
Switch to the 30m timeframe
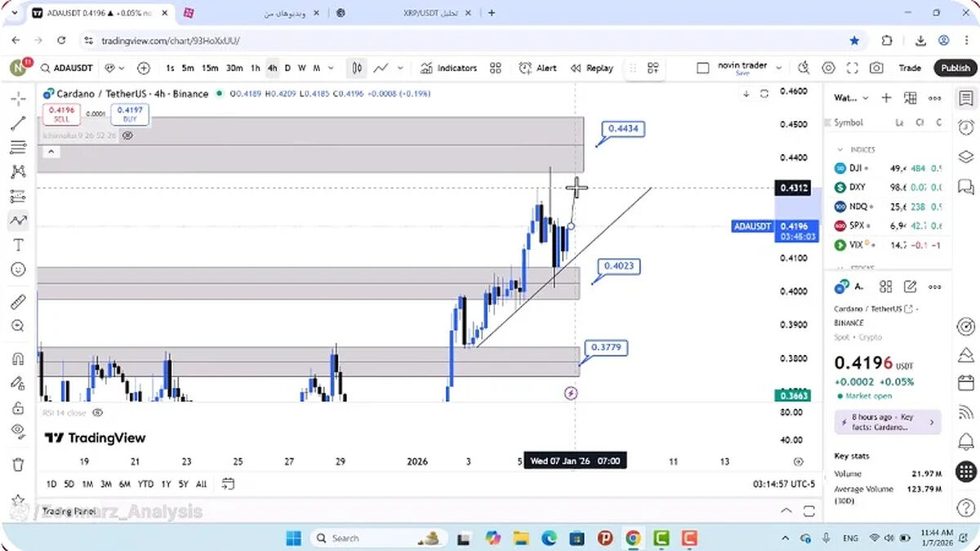234,68
